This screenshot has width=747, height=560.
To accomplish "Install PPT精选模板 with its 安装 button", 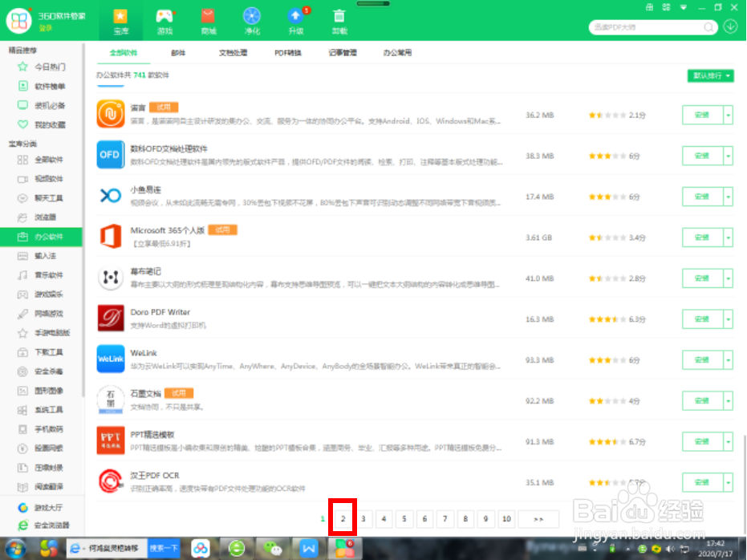I will [703, 442].
